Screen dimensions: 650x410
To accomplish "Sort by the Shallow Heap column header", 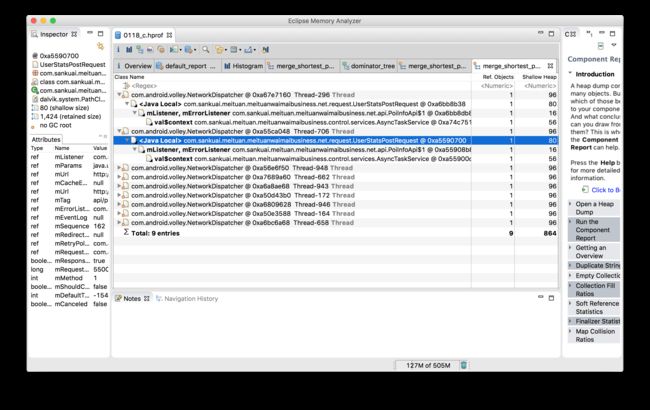I will click(x=537, y=77).
